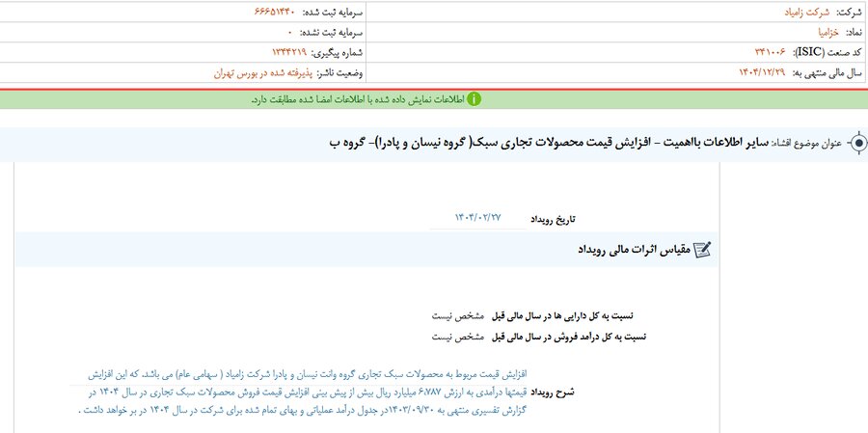
Task: Click the target icon beside the disclosure title
Action: 857,143
